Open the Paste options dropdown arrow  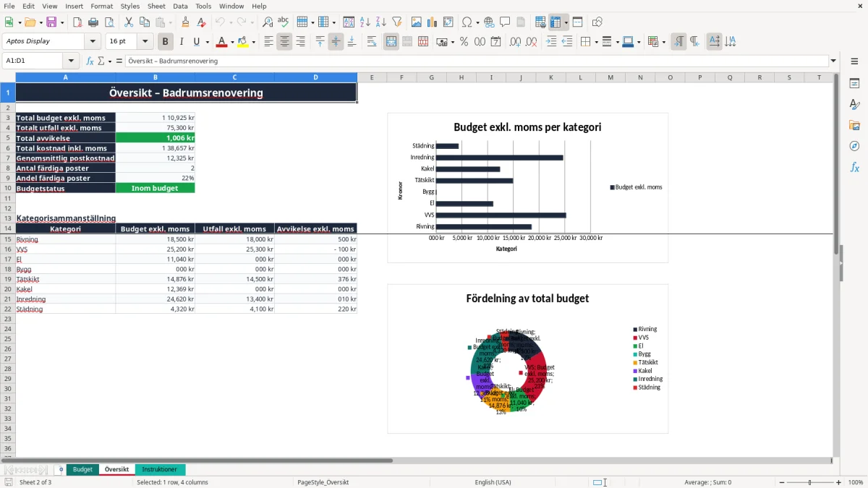coord(170,22)
